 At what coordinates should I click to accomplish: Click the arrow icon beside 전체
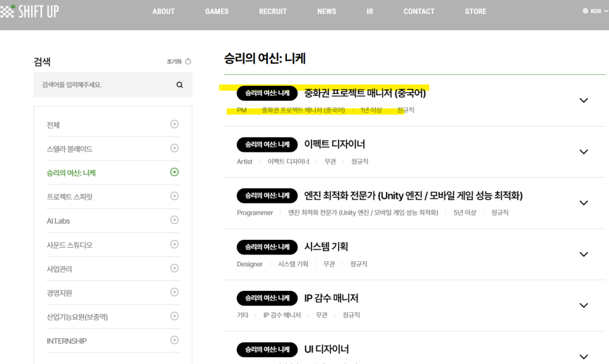[x=175, y=124]
